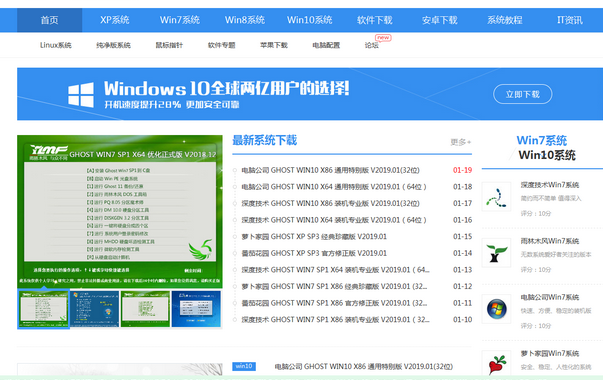Expand the 更多+ link for latest systems
The height and width of the screenshot is (380, 603).
tap(461, 142)
